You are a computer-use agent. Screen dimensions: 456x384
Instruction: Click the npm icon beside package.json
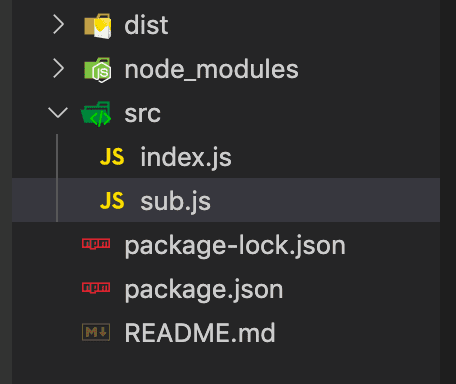click(96, 287)
